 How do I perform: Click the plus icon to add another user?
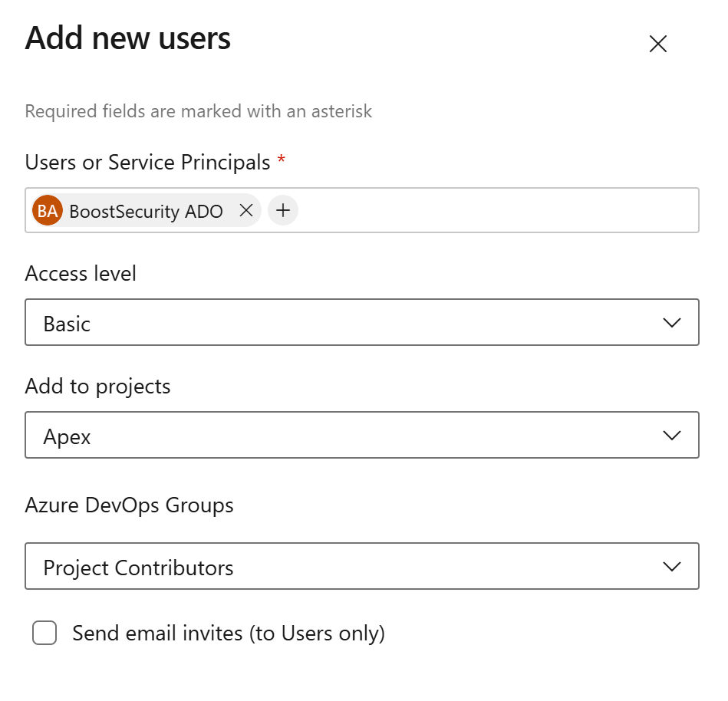[x=283, y=211]
